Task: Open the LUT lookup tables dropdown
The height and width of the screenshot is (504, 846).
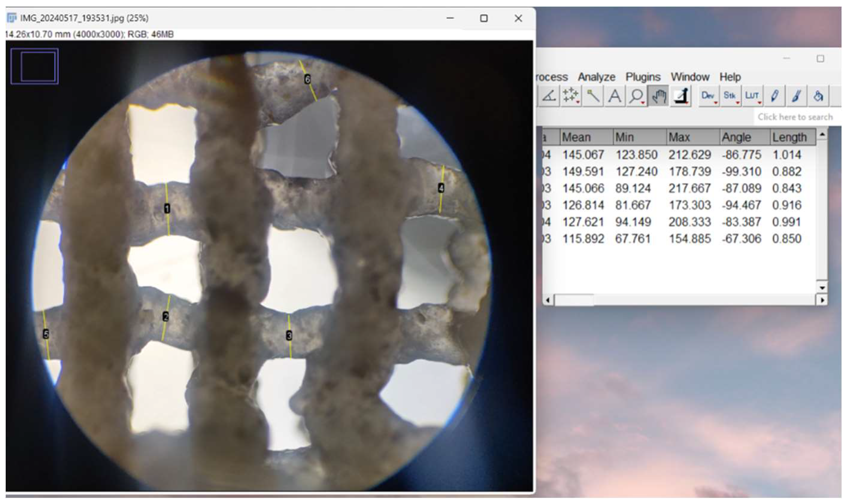Action: [752, 96]
